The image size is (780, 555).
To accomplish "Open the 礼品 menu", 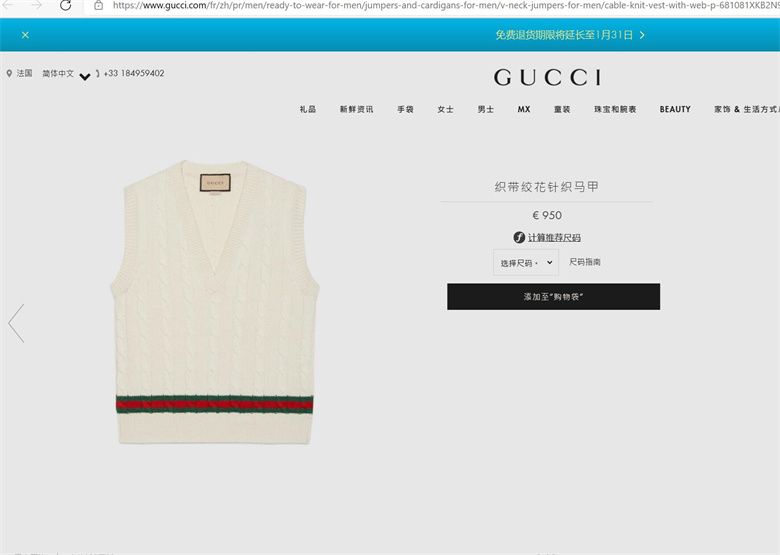I will click(307, 109).
